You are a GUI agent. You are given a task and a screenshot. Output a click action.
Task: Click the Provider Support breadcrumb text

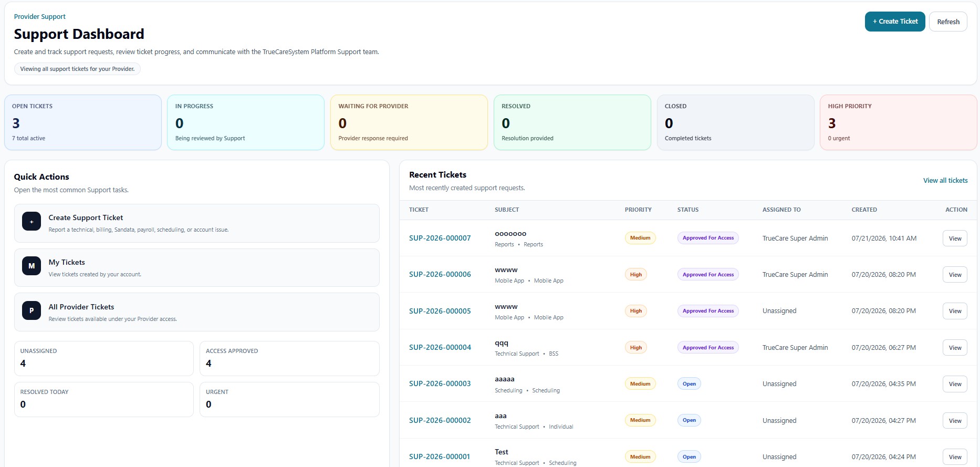tap(40, 17)
